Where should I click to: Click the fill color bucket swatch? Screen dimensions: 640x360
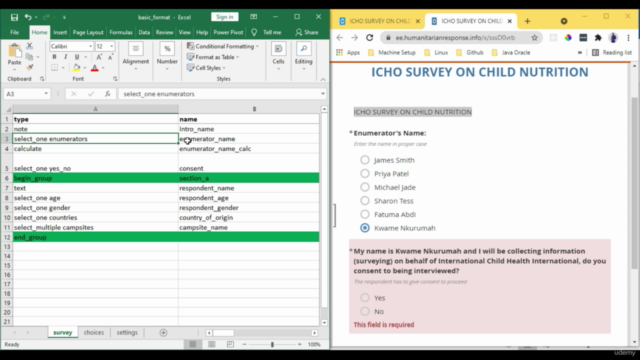click(x=76, y=68)
